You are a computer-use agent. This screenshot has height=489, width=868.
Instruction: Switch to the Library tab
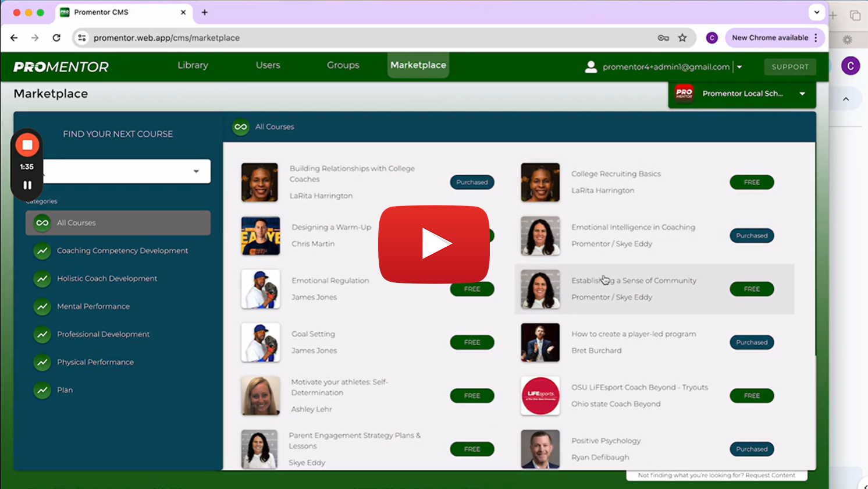193,65
